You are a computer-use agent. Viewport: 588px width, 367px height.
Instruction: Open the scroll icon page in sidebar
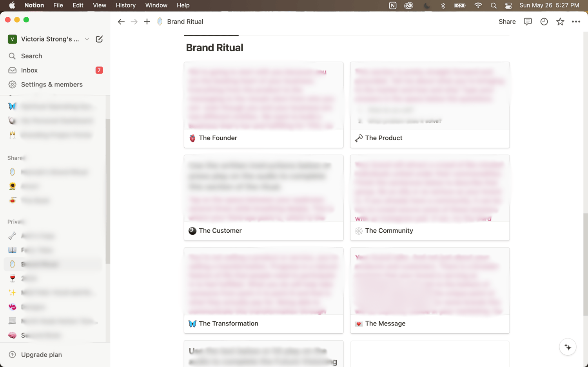(x=53, y=321)
